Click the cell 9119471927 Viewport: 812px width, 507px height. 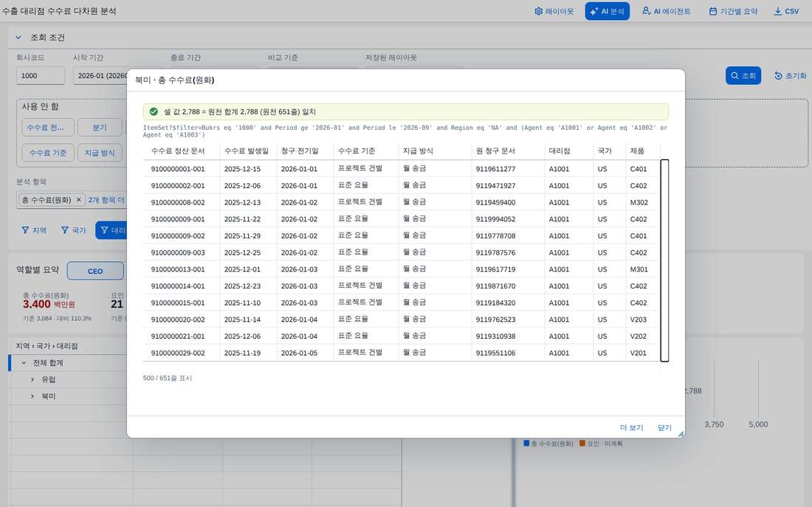coord(495,185)
